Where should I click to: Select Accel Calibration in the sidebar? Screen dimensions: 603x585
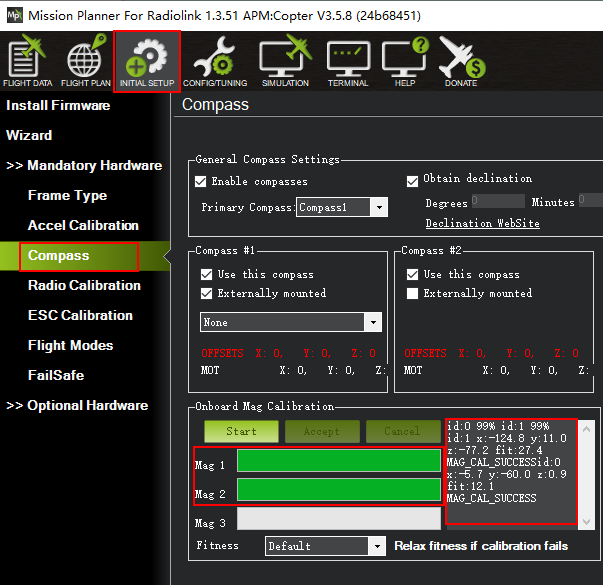click(83, 226)
